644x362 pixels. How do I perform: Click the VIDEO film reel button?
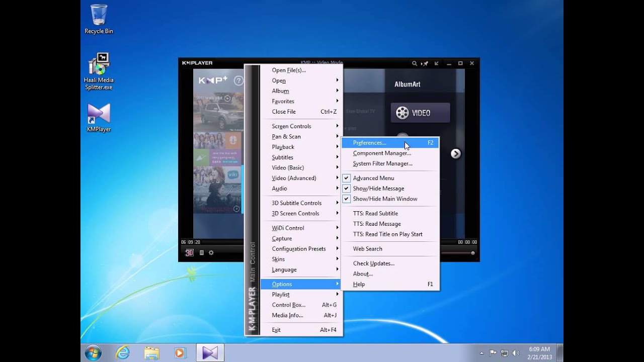click(x=420, y=113)
